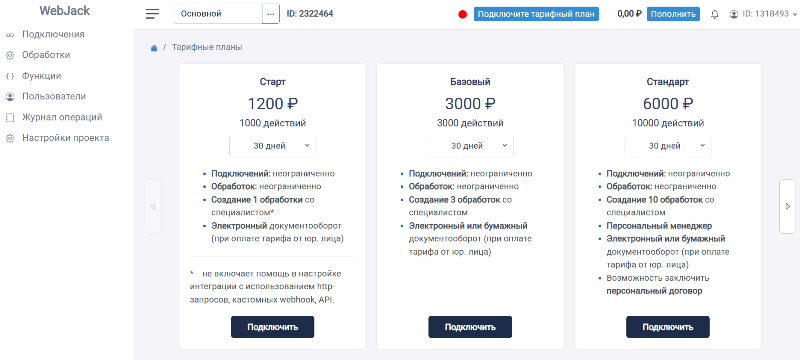Open Обработки in the sidebar
The height and width of the screenshot is (360, 800).
[46, 55]
